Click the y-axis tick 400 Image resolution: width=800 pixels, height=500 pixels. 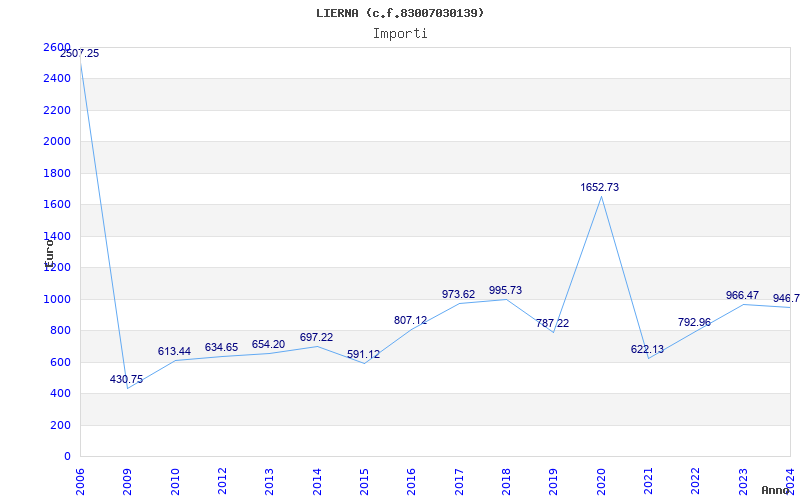point(60,394)
